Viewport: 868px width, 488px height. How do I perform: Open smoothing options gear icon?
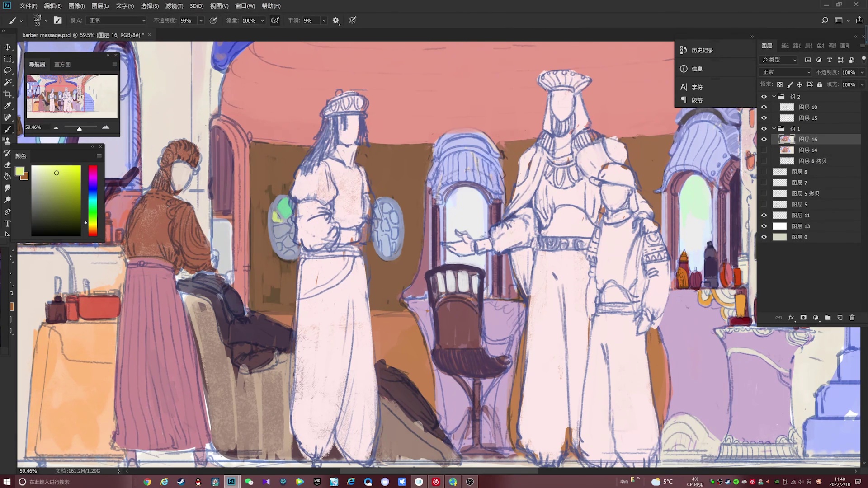point(336,20)
